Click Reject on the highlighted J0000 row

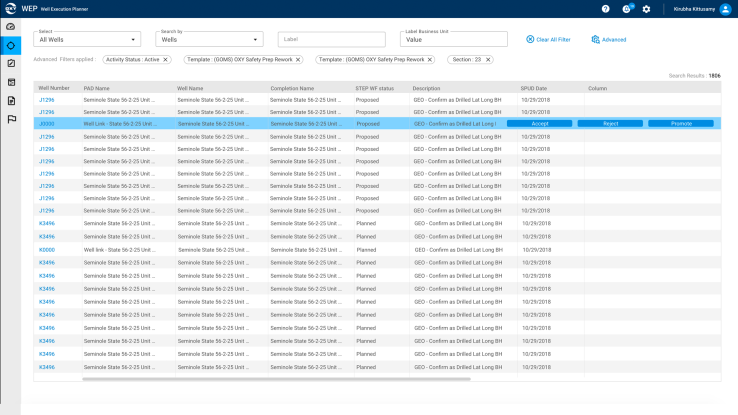[x=610, y=124]
